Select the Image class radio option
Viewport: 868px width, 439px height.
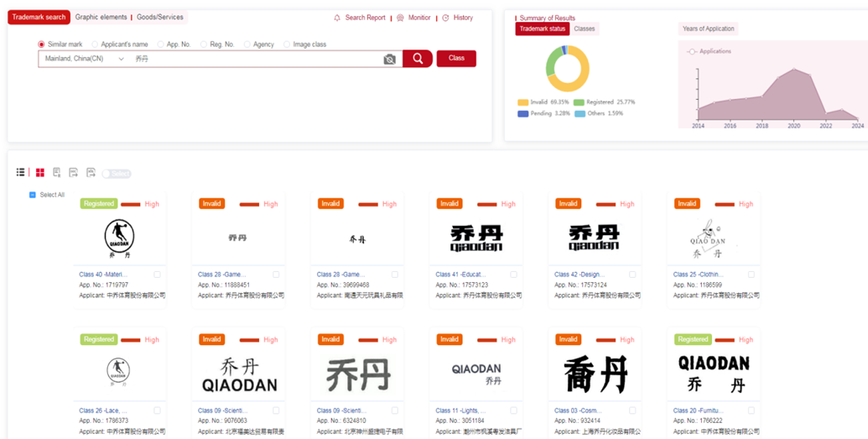pos(287,44)
